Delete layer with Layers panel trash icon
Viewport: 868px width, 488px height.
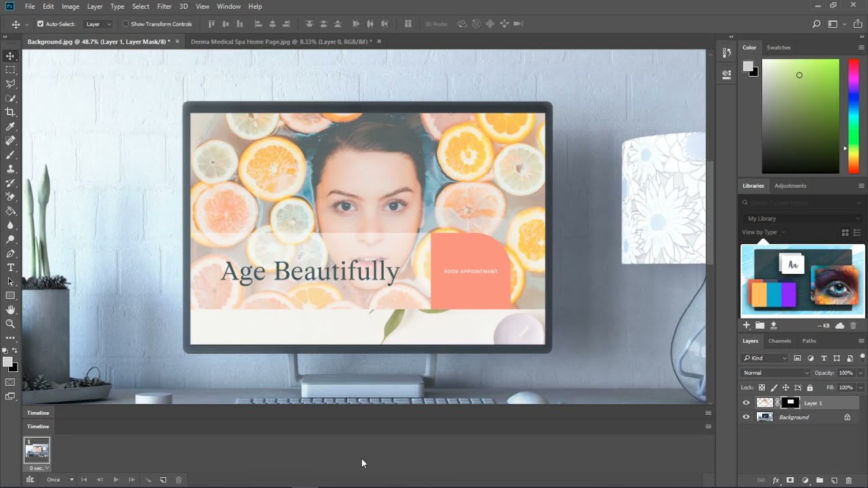(x=848, y=480)
